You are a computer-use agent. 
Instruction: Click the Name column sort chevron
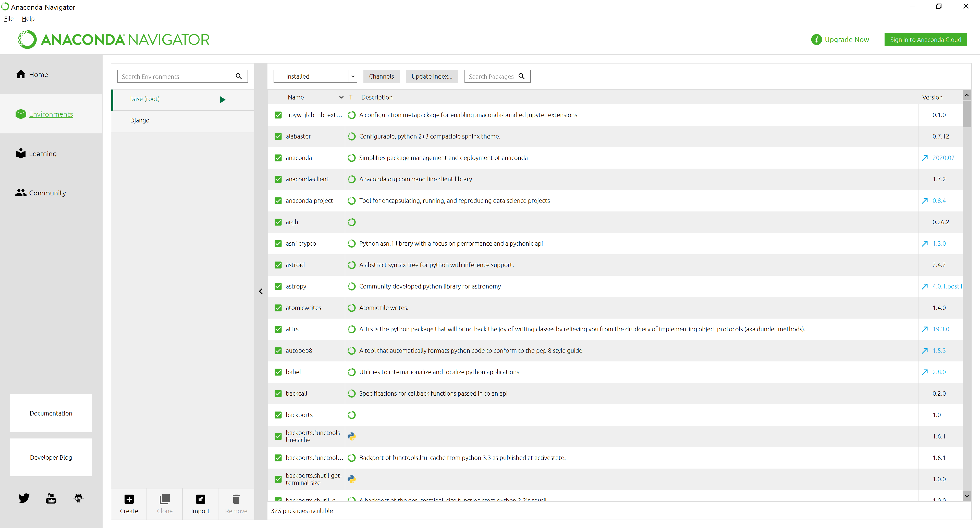341,97
